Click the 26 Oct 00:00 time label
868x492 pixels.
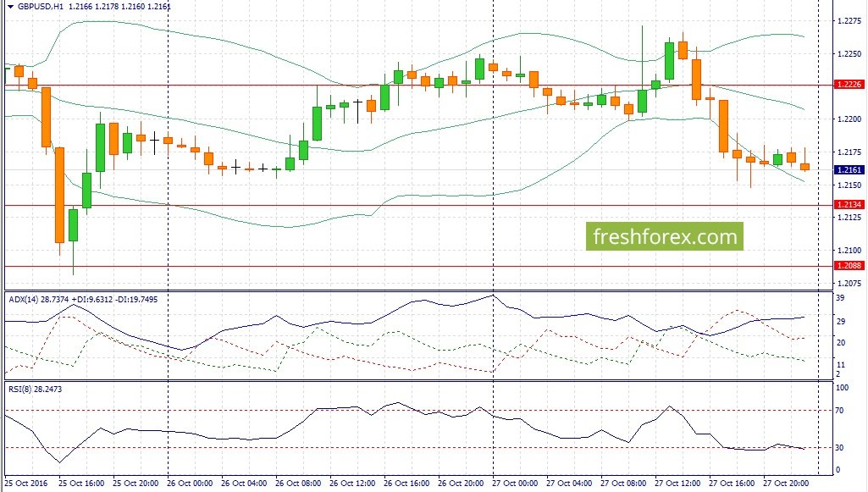point(190,484)
